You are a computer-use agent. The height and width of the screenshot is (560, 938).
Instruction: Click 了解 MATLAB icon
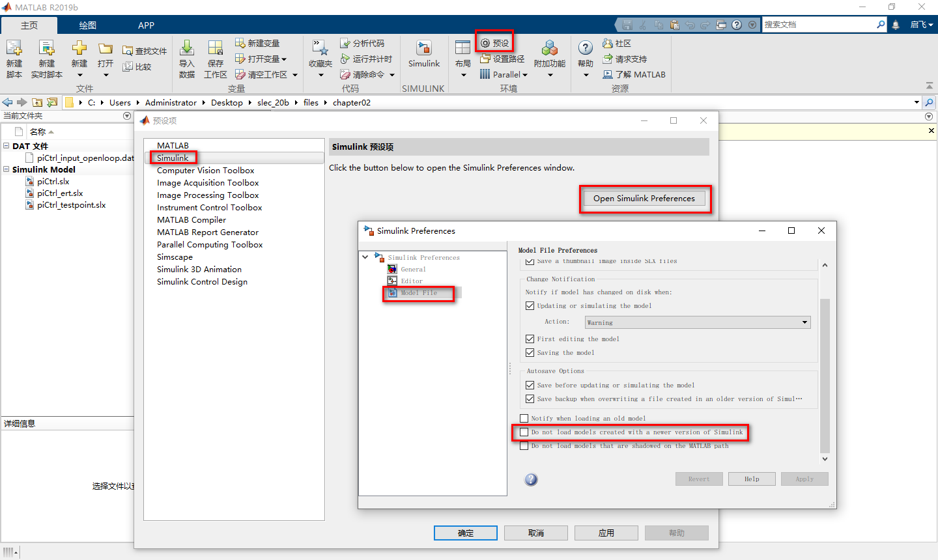[608, 74]
